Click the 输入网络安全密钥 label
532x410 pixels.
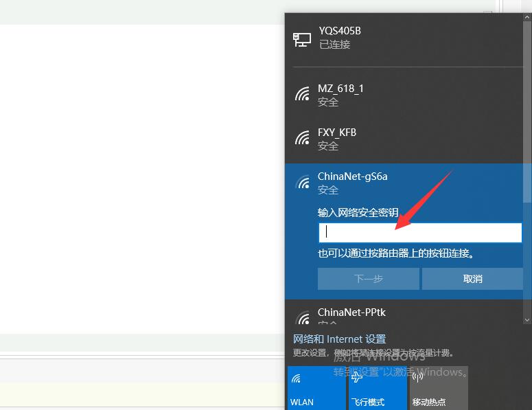[x=358, y=213]
